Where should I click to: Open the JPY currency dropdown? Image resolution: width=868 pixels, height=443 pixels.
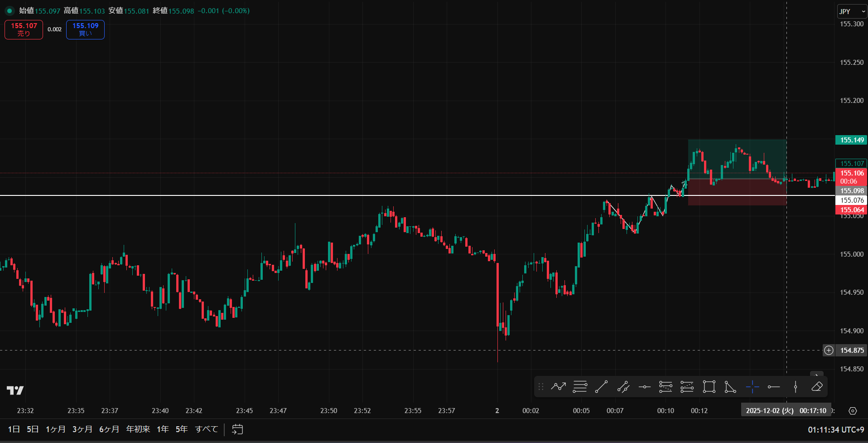[851, 11]
